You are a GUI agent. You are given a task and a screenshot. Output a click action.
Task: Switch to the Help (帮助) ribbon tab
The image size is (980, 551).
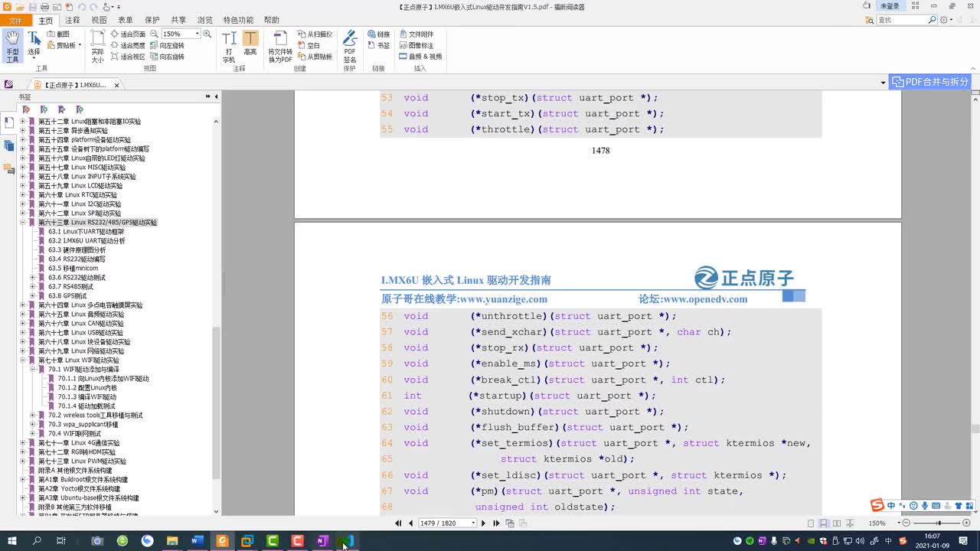click(x=272, y=21)
